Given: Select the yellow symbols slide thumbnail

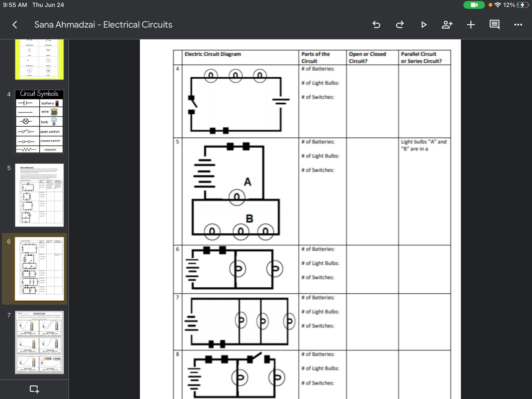Looking at the screenshot, I should (39, 60).
